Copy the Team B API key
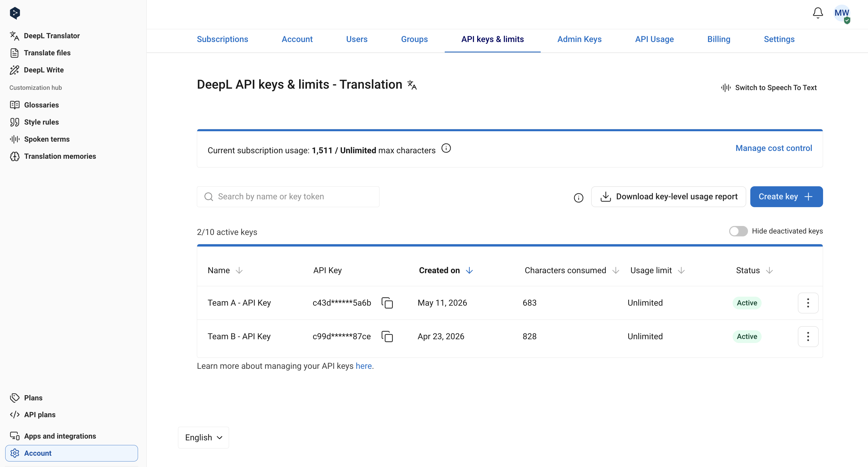The width and height of the screenshot is (868, 467). pyautogui.click(x=387, y=336)
